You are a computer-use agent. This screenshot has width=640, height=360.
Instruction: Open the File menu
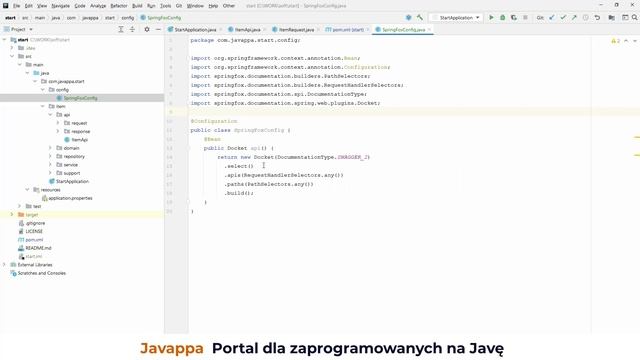coord(16,6)
